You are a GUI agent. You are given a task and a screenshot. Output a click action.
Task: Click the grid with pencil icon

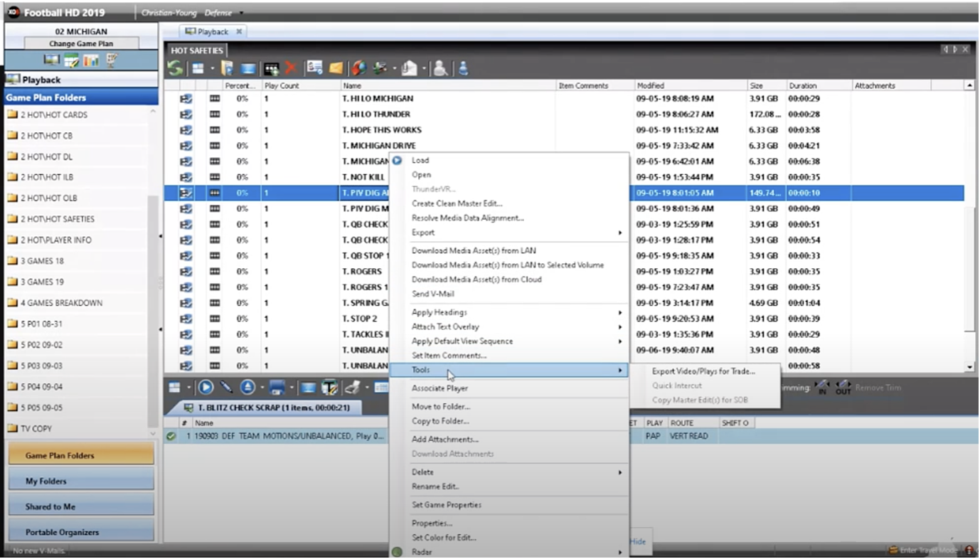tap(71, 60)
